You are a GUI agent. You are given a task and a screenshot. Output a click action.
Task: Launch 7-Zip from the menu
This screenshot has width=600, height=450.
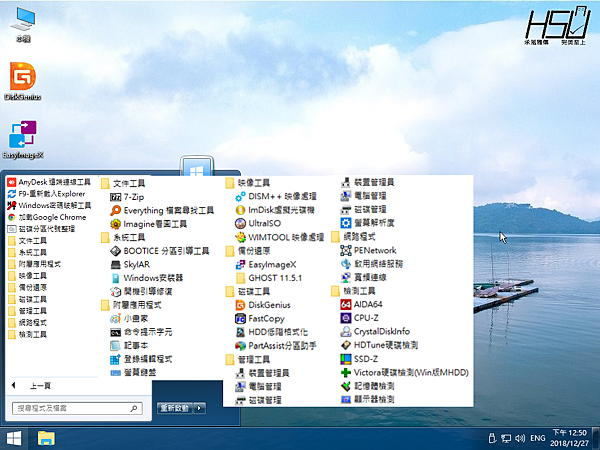point(127,197)
